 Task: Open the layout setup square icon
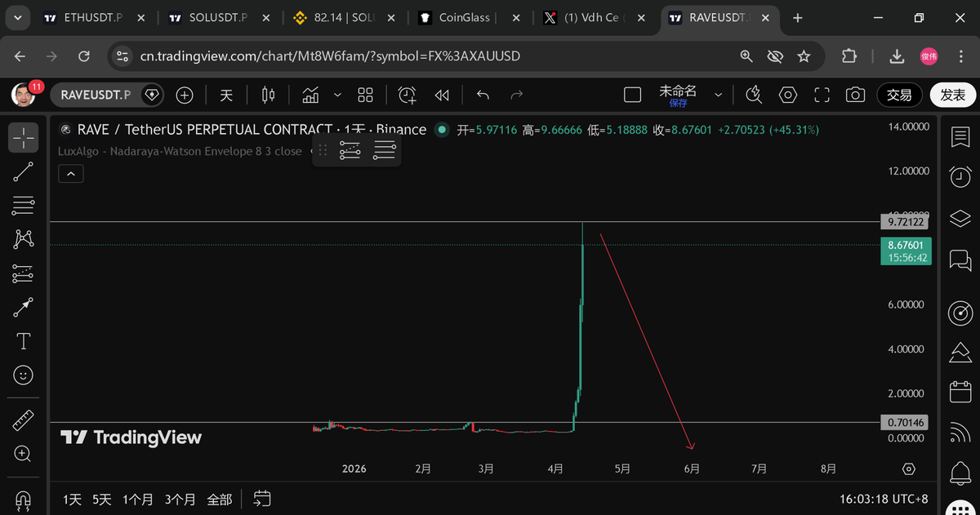[632, 95]
